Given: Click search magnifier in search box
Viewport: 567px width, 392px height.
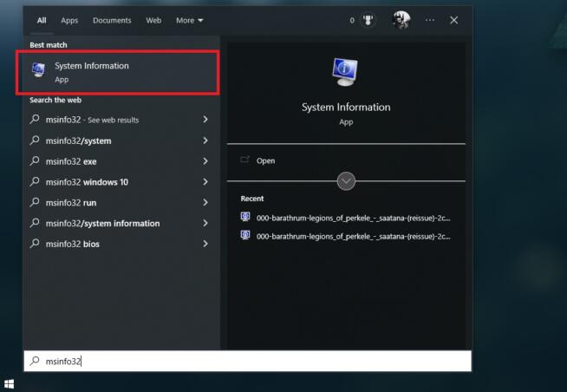Looking at the screenshot, I should (x=35, y=361).
